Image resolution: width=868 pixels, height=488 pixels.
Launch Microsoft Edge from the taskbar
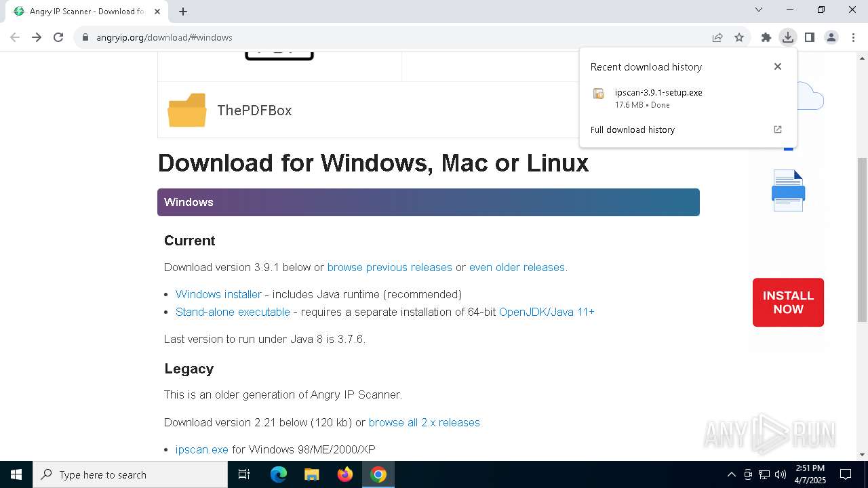279,474
